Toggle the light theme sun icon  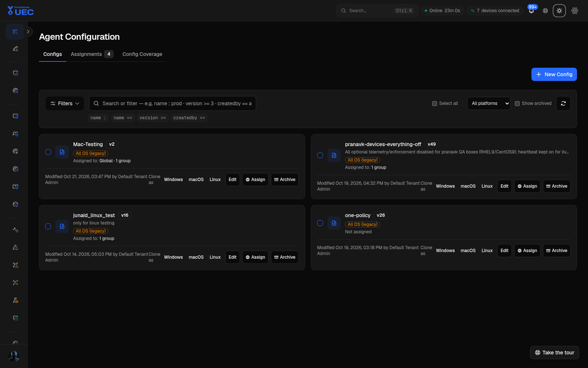[x=559, y=11]
